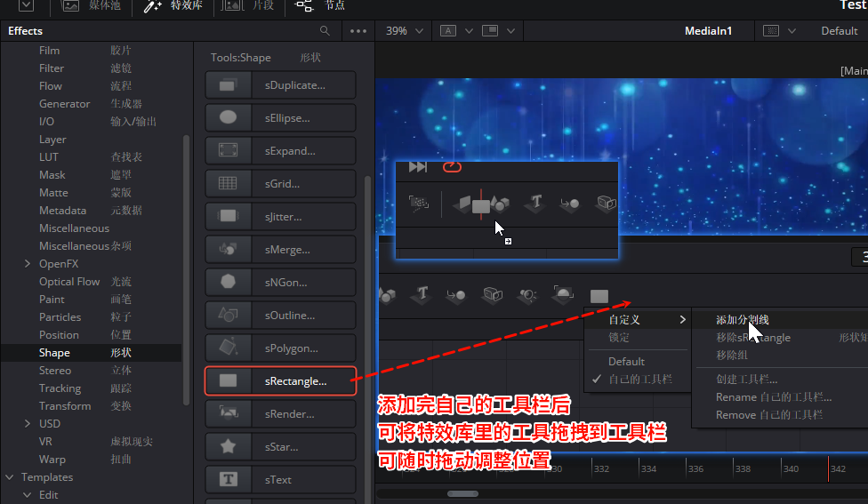Click the A buffer view icon
The height and width of the screenshot is (504, 868).
(448, 31)
